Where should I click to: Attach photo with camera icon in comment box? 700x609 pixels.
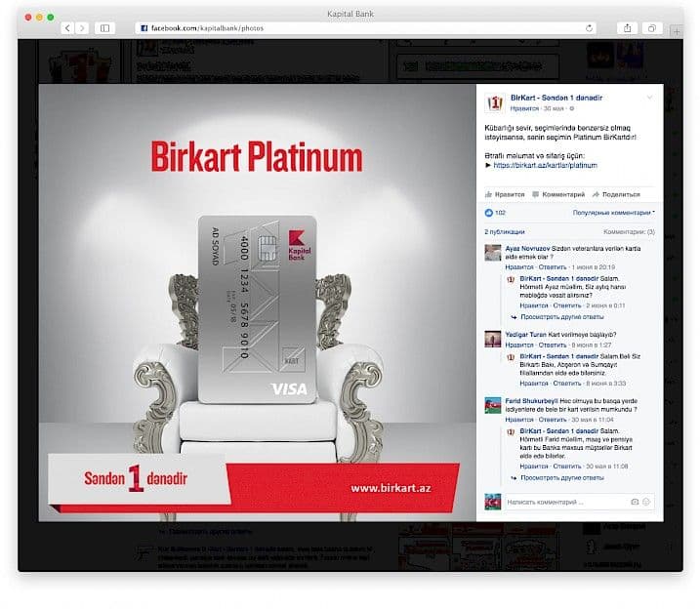pos(635,502)
